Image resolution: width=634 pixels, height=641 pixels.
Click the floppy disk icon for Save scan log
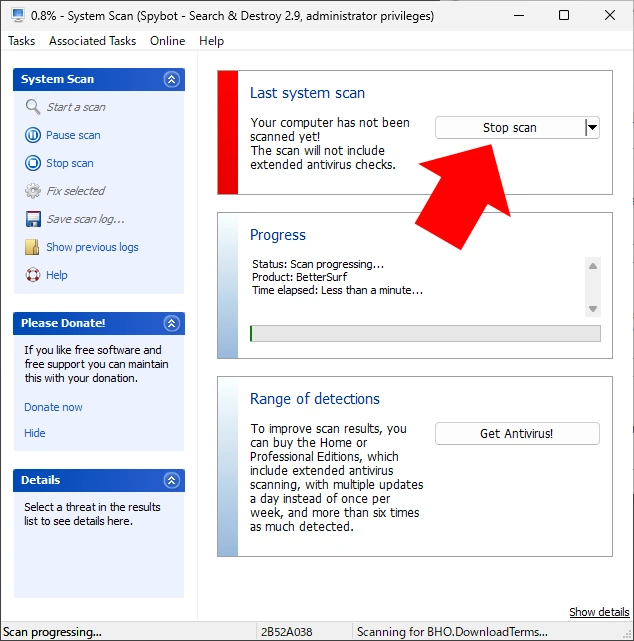tap(33, 219)
